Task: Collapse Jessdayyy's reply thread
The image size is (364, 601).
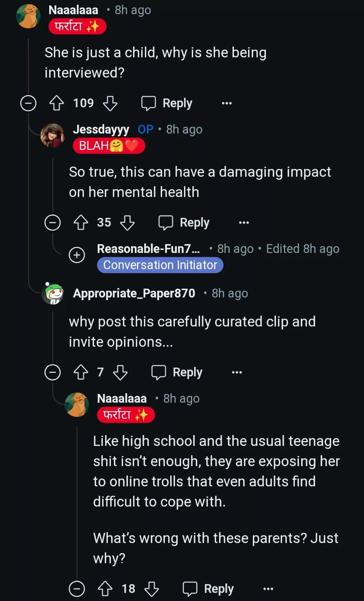Action: tap(53, 222)
